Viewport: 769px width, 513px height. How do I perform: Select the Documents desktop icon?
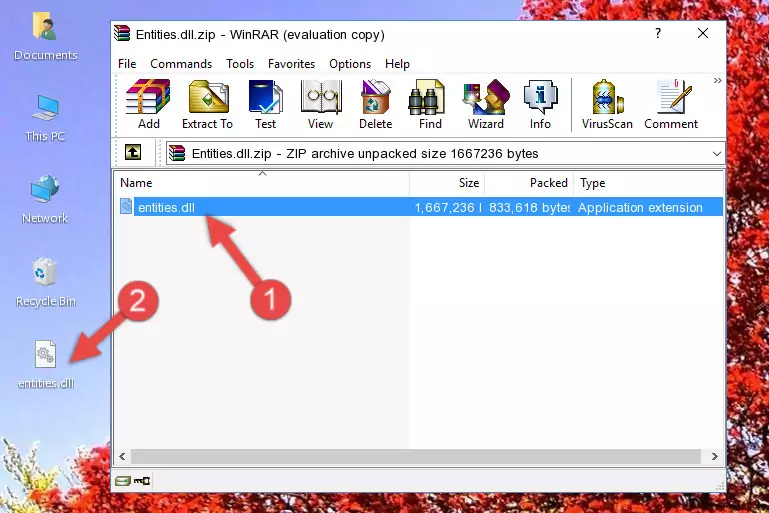click(45, 37)
